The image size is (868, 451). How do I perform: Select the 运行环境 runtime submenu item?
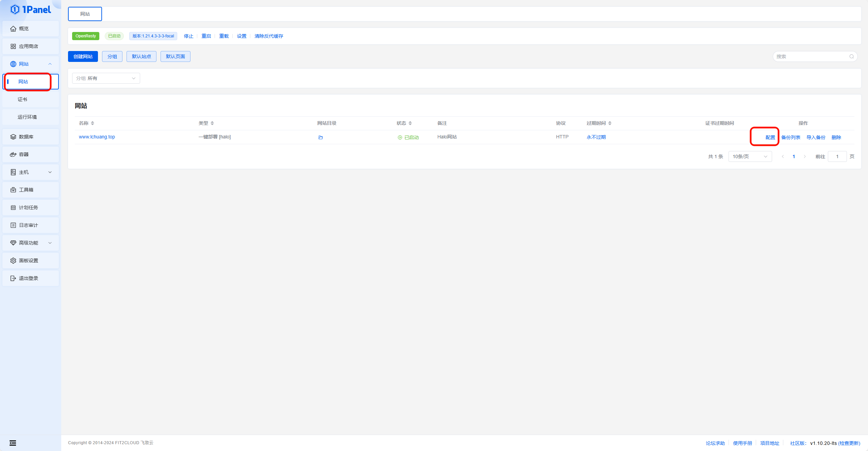click(x=27, y=117)
